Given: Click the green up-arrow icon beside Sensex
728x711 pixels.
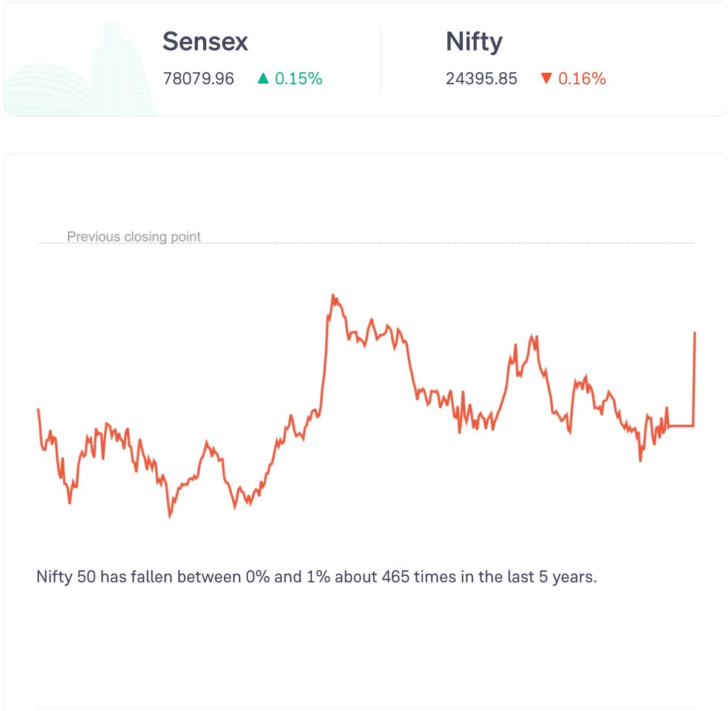Looking at the screenshot, I should [263, 78].
